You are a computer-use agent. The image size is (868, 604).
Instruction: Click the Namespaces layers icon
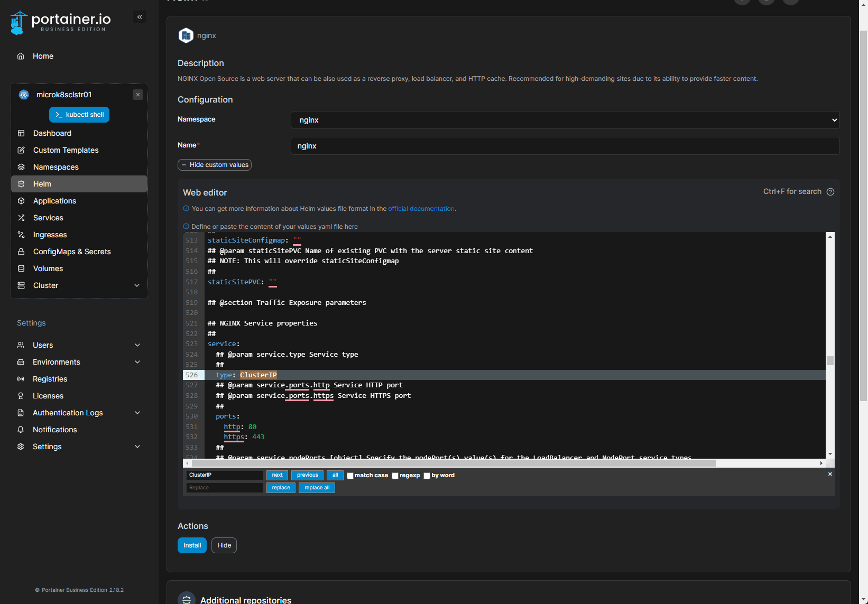(x=21, y=167)
